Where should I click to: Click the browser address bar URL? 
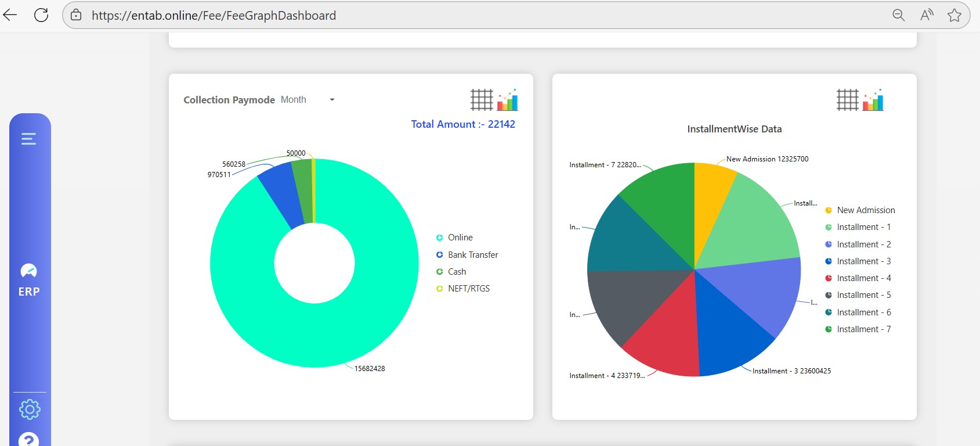[214, 16]
